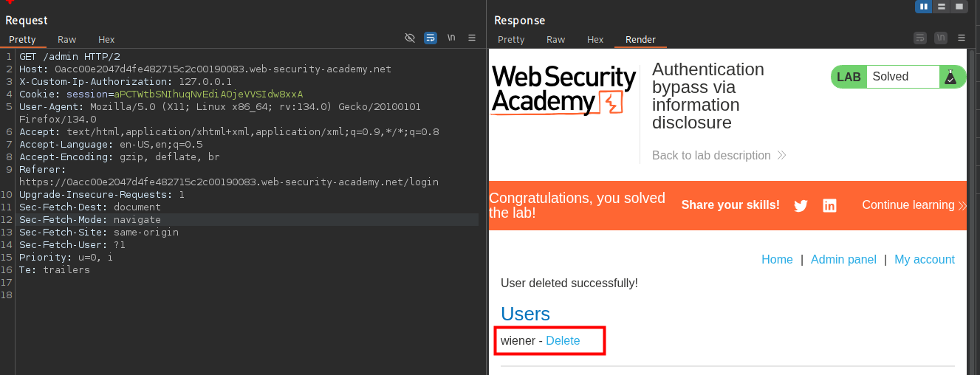Open the Request panel hamburger options menu
Image resolution: width=980 pixels, height=375 pixels.
pyautogui.click(x=472, y=38)
